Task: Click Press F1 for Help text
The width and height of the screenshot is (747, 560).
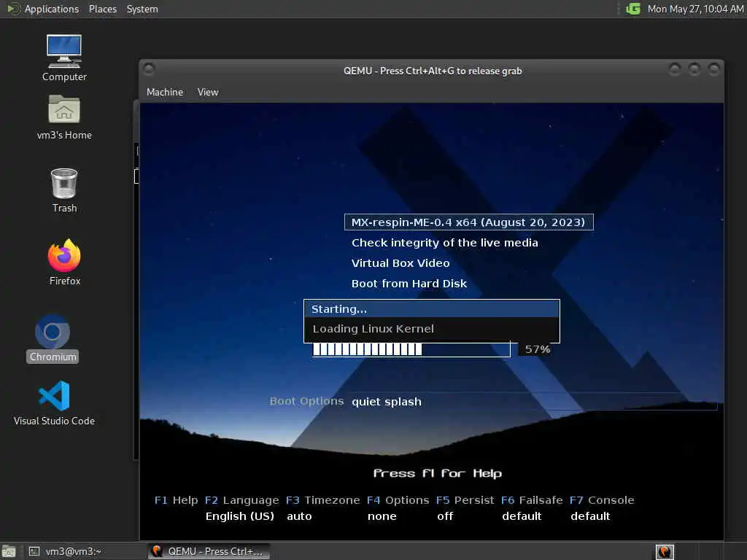Action: tap(438, 473)
